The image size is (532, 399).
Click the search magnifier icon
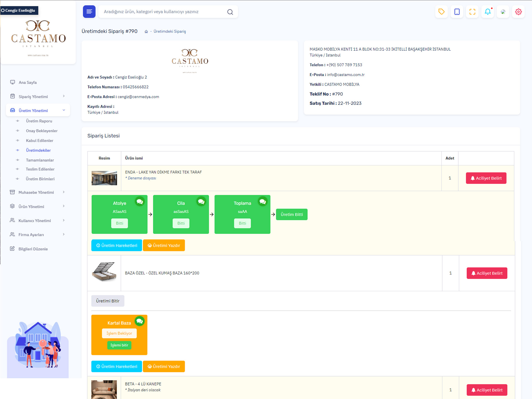230,12
